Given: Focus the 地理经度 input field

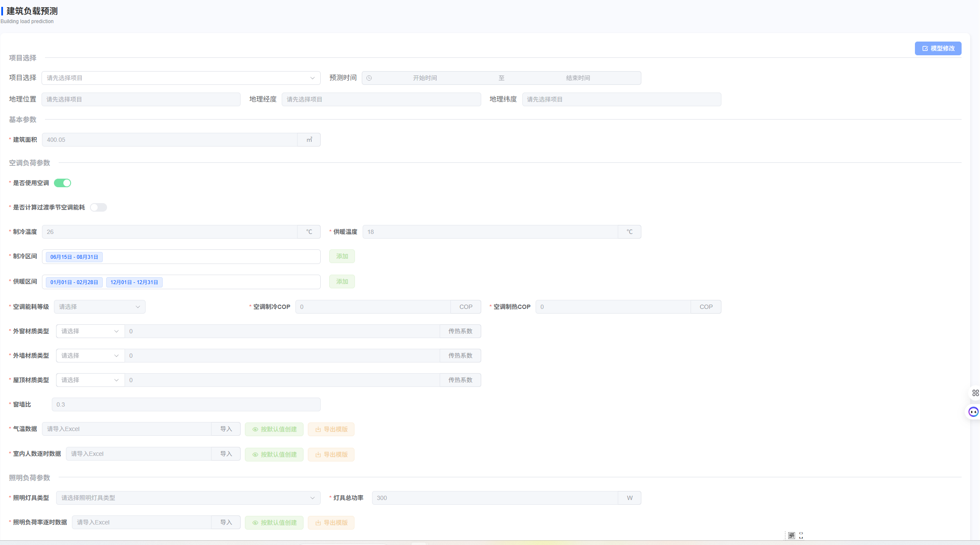Looking at the screenshot, I should tap(381, 99).
